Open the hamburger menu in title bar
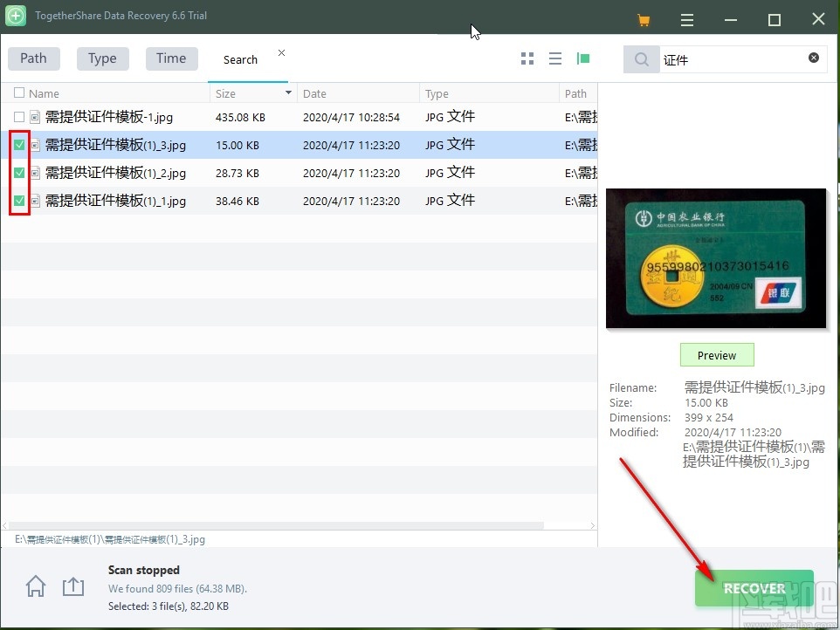840x630 pixels. (687, 18)
